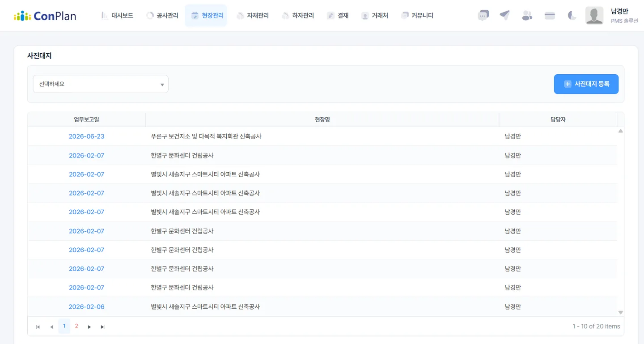Open the 대시보드 menu
Screen dimensions: 644x344
click(118, 16)
